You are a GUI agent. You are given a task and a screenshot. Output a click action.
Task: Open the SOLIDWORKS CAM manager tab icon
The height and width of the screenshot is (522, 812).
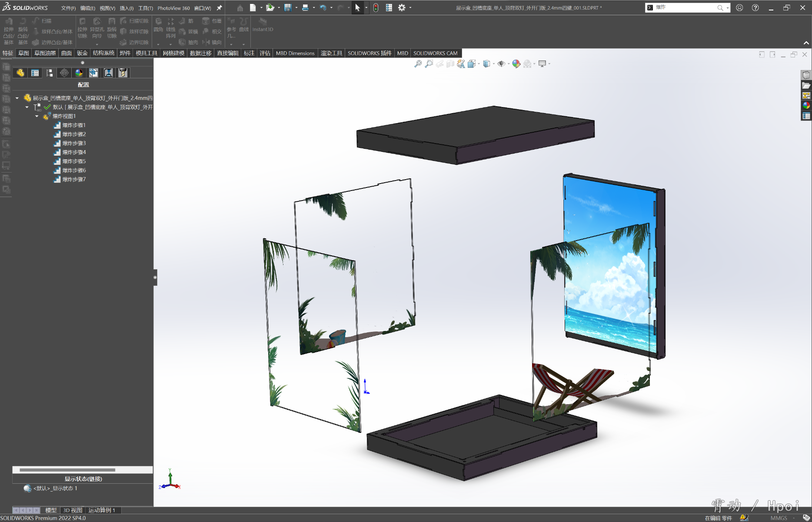point(93,73)
